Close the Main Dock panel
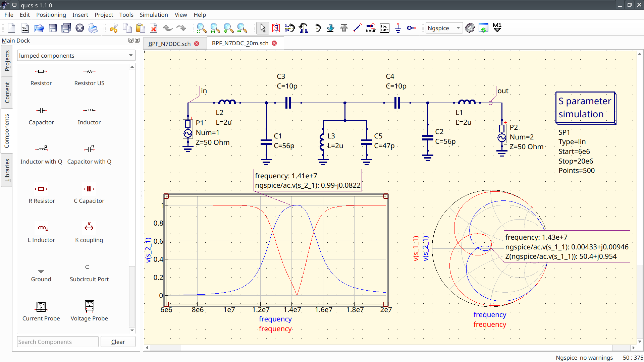Viewport: 644px width, 362px height. (x=137, y=40)
